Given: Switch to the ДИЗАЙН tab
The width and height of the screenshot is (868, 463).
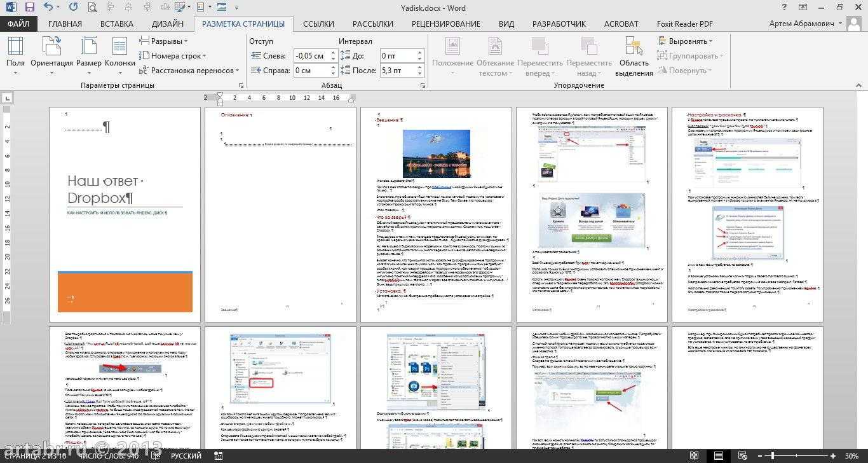Looking at the screenshot, I should pos(168,24).
